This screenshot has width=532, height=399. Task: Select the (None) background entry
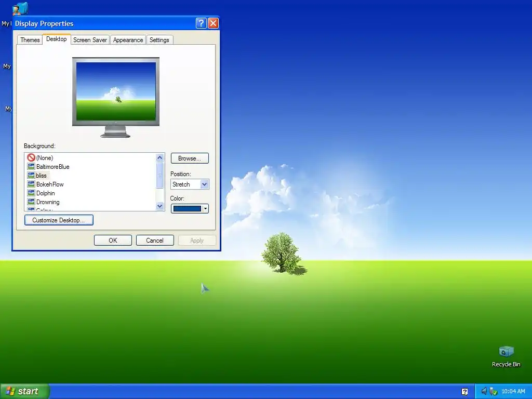pyautogui.click(x=45, y=158)
